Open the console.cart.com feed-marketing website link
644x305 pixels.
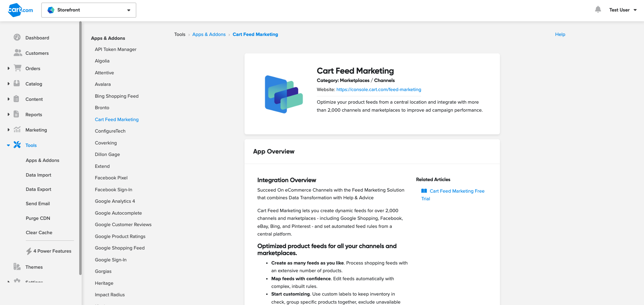point(379,89)
